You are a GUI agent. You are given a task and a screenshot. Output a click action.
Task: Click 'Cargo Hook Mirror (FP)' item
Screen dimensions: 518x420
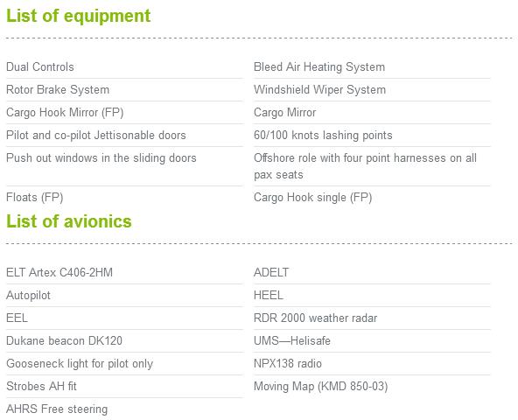coord(65,113)
